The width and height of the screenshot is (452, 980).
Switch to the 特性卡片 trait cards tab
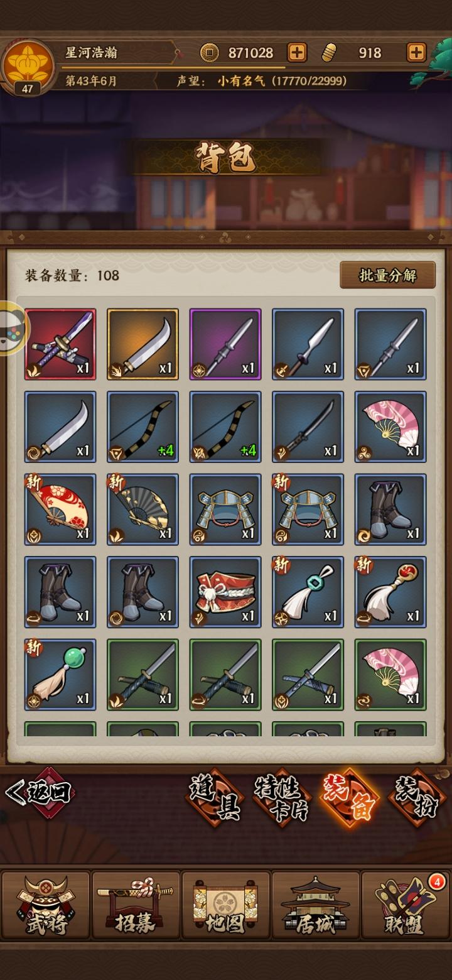[x=282, y=797]
